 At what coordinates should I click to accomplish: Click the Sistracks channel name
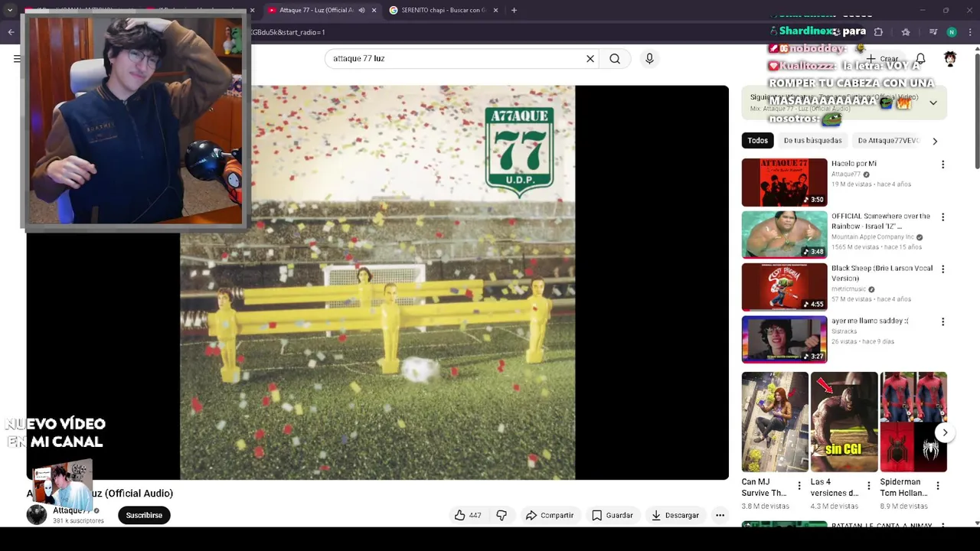[x=844, y=331]
